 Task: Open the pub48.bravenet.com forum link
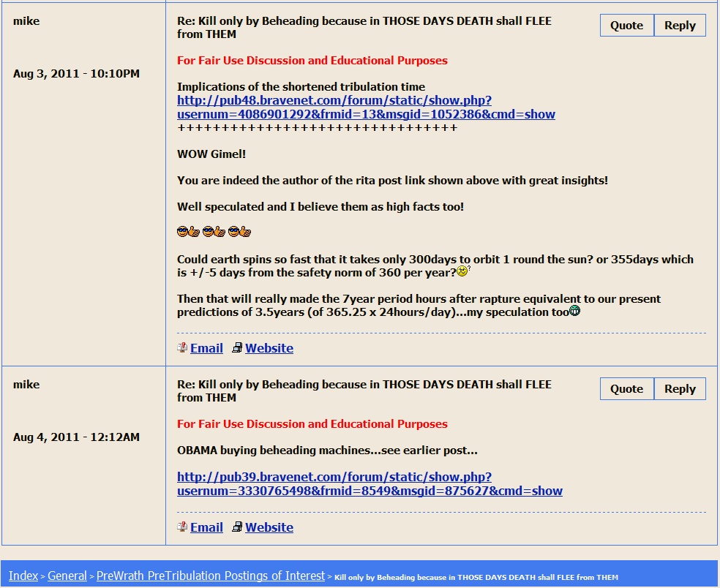pyautogui.click(x=366, y=107)
